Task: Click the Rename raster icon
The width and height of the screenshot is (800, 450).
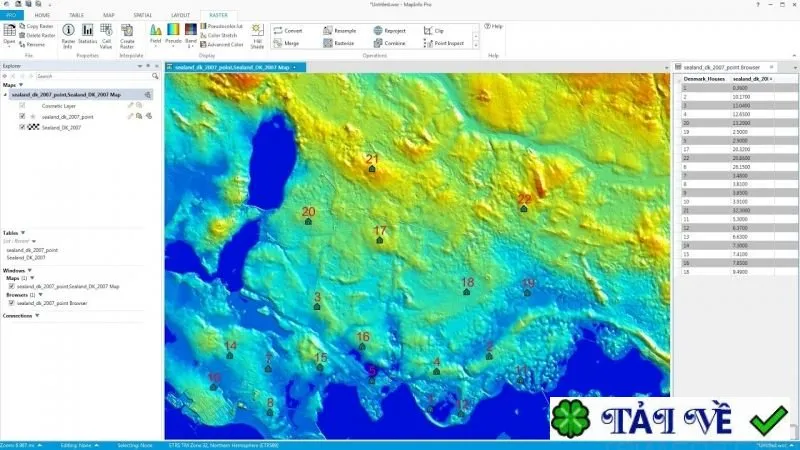Action: click(x=22, y=44)
